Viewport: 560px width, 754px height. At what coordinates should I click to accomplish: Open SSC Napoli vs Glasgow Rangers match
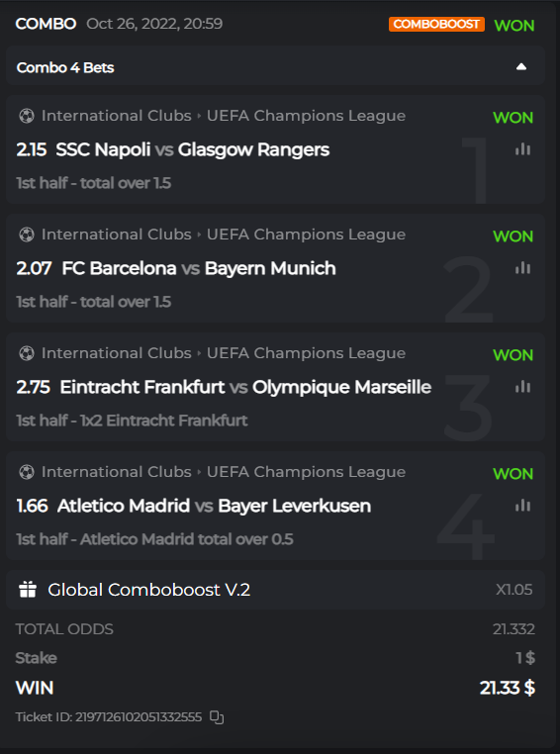(x=193, y=149)
